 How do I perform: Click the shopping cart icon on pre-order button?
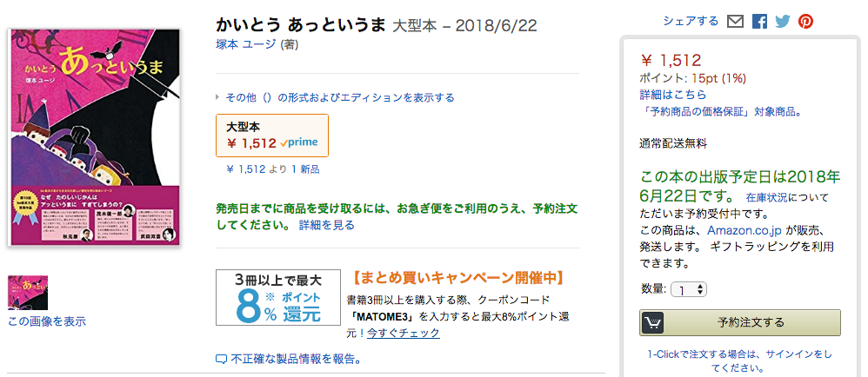[x=653, y=322]
